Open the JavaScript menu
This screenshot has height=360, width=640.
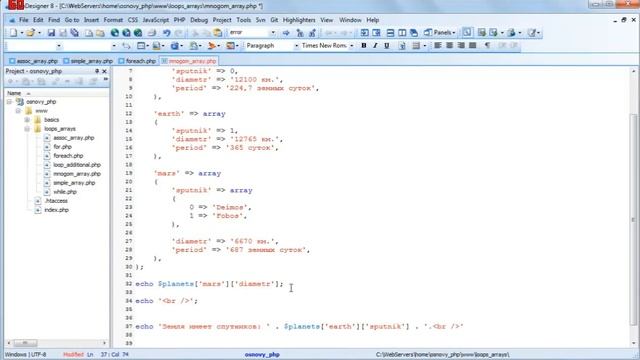point(156,20)
